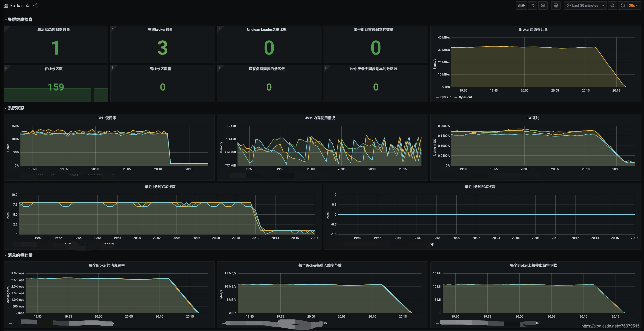
Task: Cycle view mode with the monitor icon
Action: click(x=556, y=5)
